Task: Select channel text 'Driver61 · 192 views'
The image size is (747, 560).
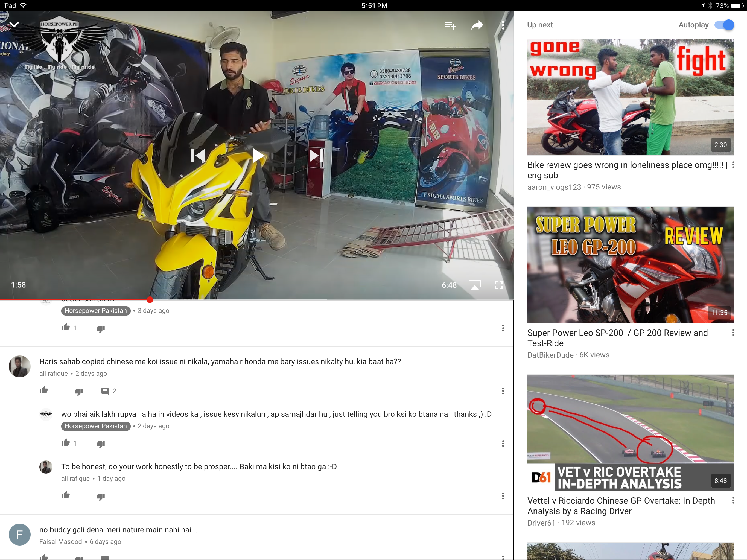Action: pyautogui.click(x=561, y=523)
